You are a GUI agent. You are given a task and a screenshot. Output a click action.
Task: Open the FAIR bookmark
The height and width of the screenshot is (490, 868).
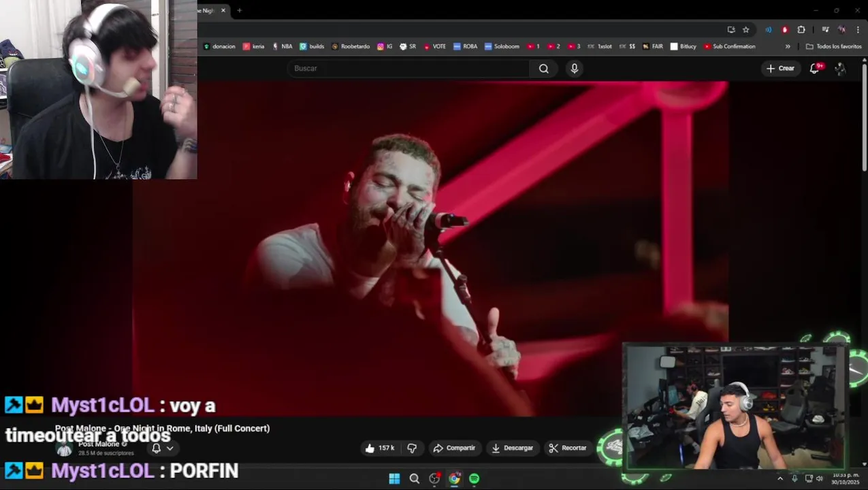pyautogui.click(x=652, y=46)
